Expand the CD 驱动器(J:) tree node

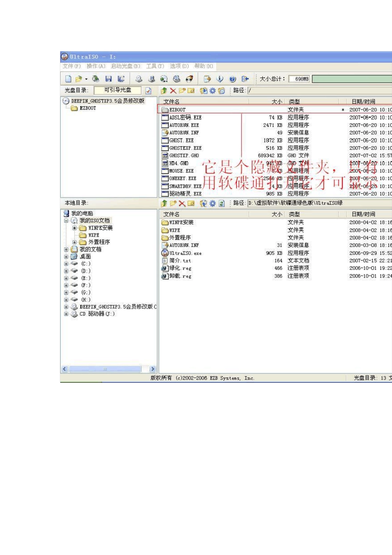coord(66,314)
